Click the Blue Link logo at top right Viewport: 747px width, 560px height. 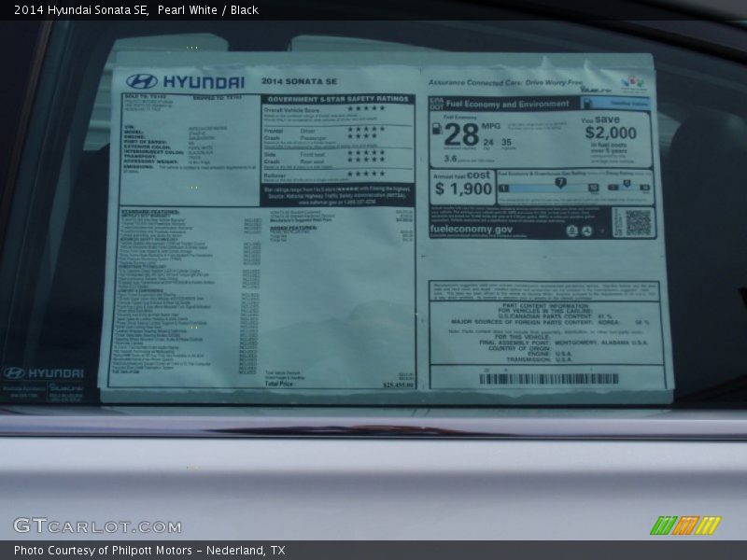(597, 89)
